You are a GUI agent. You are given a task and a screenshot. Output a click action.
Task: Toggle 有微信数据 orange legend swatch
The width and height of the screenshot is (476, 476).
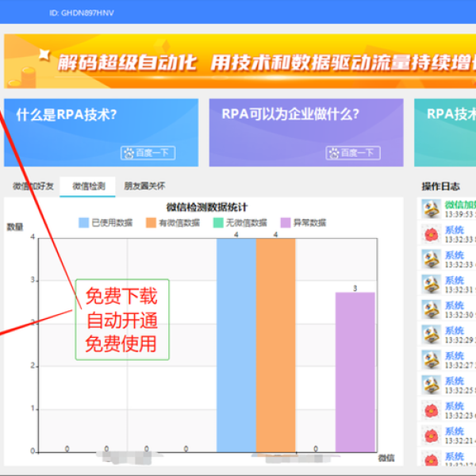coord(151,223)
